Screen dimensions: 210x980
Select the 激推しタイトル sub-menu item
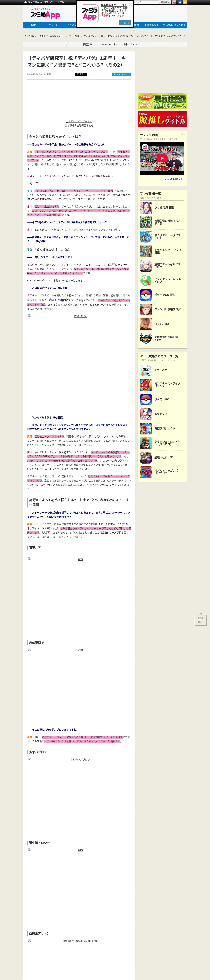[x=131, y=45]
